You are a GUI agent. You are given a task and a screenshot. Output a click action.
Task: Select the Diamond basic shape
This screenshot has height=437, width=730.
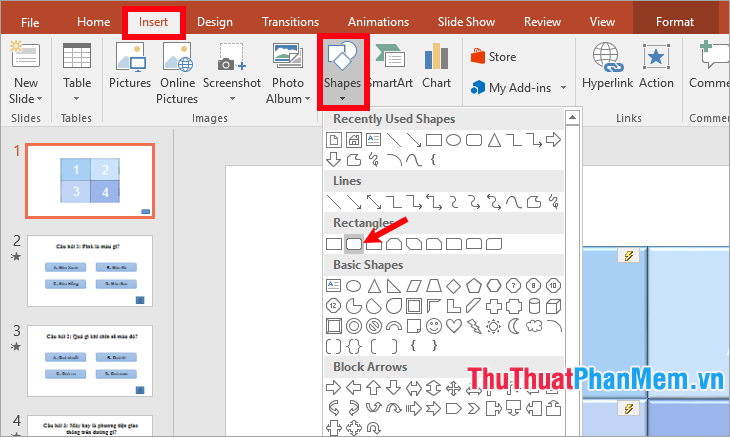pos(454,285)
